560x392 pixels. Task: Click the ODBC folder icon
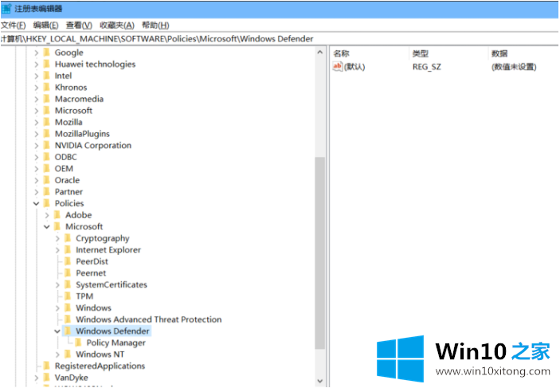click(46, 157)
